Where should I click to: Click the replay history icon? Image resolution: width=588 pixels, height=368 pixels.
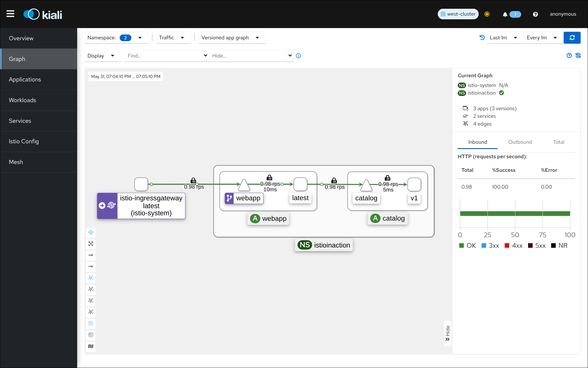pos(482,37)
